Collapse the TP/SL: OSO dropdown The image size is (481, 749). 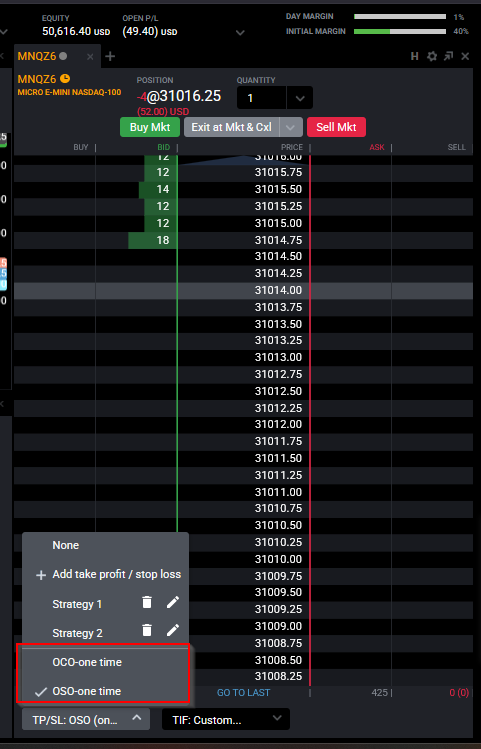(x=86, y=719)
